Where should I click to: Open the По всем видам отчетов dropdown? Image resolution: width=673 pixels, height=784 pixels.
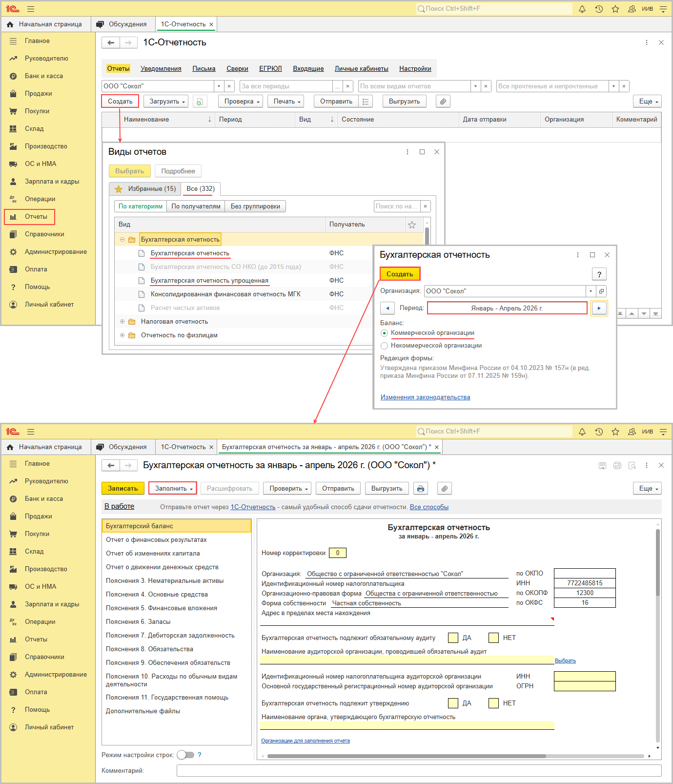475,86
